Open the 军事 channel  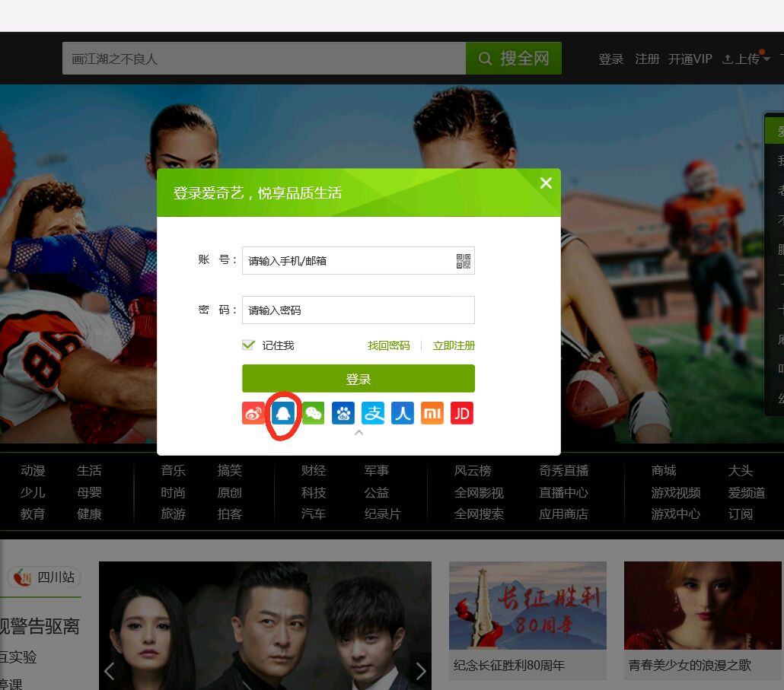point(377,471)
